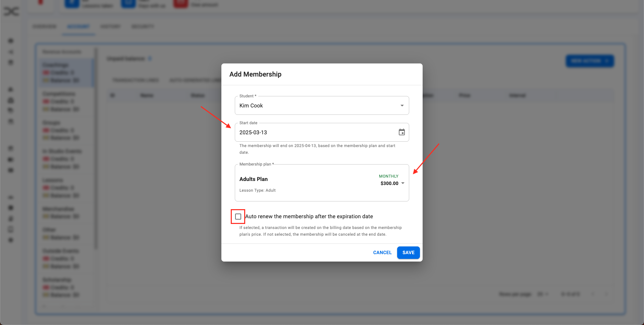Screen dimensions: 644x325
Task: Enable auto renew membership checkbox
Action: (238, 217)
